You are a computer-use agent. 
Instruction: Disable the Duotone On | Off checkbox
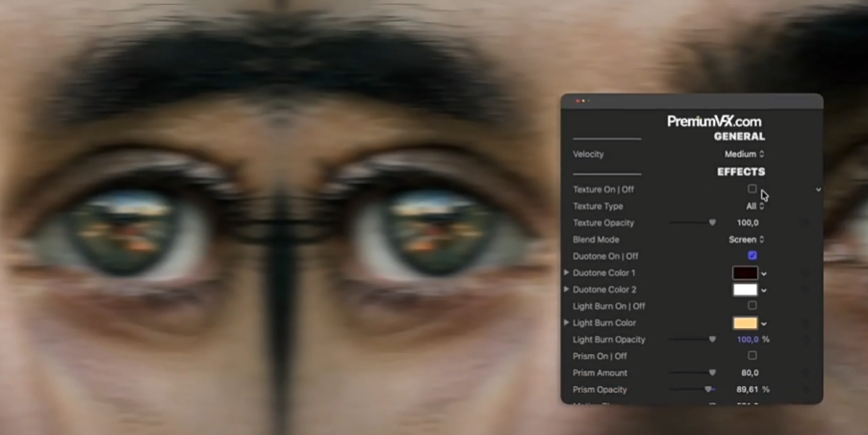753,256
